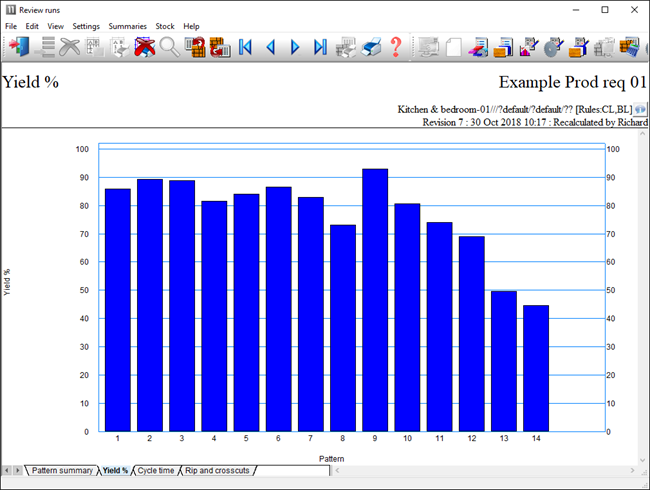The width and height of the screenshot is (650, 490).
Task: Click the magnifying glass toolbar icon
Action: click(x=168, y=46)
